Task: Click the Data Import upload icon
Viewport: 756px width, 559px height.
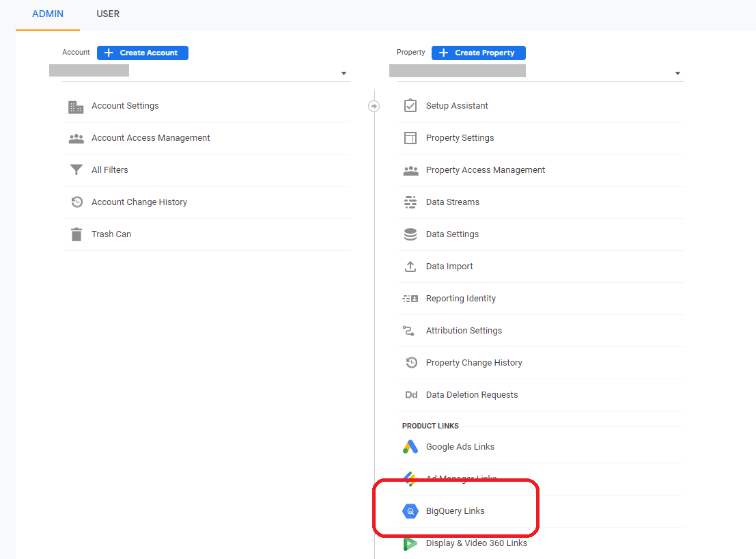Action: pos(410,267)
